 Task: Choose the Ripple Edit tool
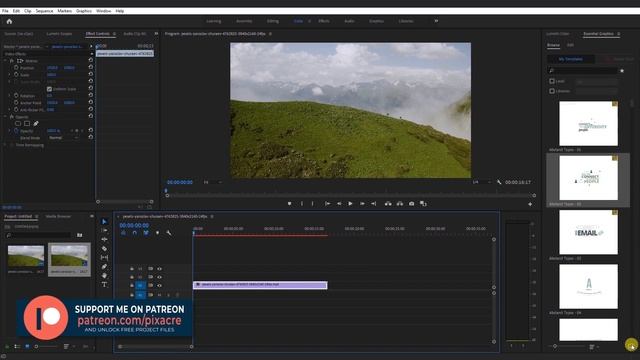click(x=104, y=240)
